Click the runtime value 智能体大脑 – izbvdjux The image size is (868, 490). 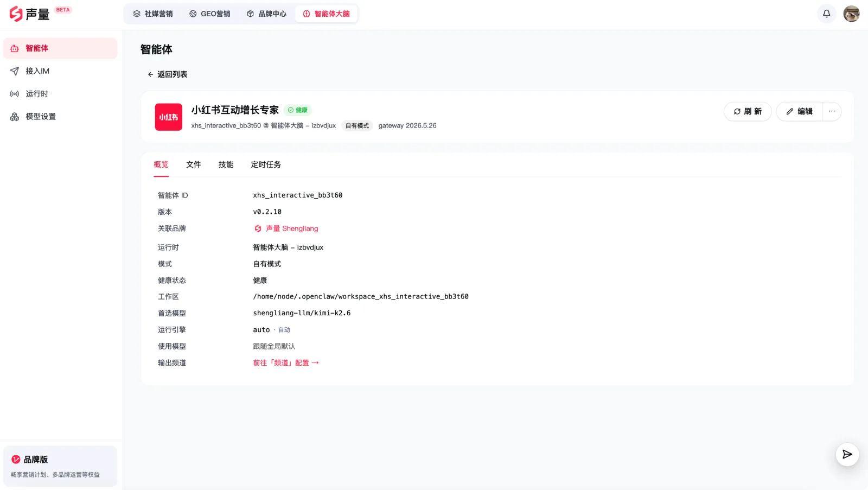coord(288,247)
